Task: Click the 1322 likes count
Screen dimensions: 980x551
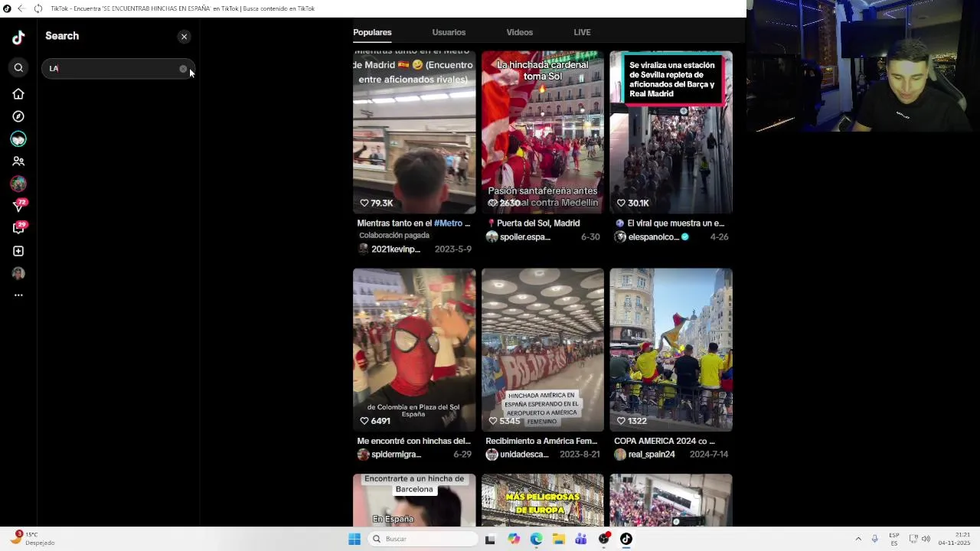Action: point(637,422)
